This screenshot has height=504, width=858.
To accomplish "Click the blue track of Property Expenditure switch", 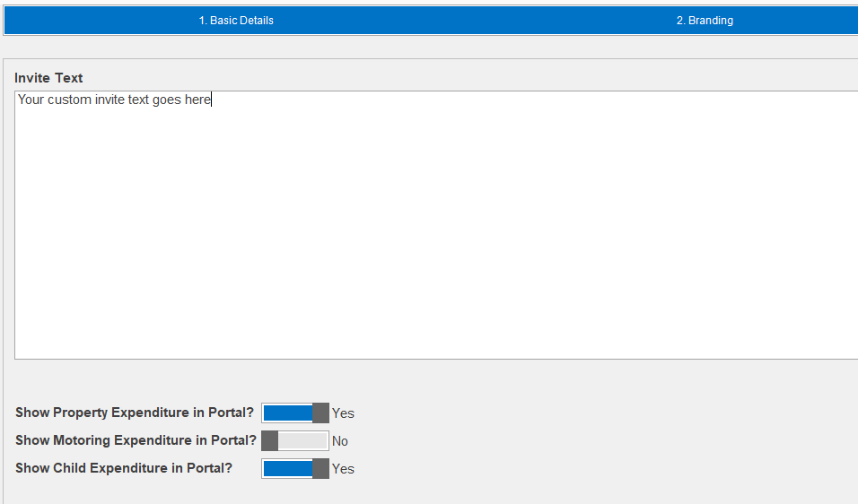I will (x=287, y=413).
